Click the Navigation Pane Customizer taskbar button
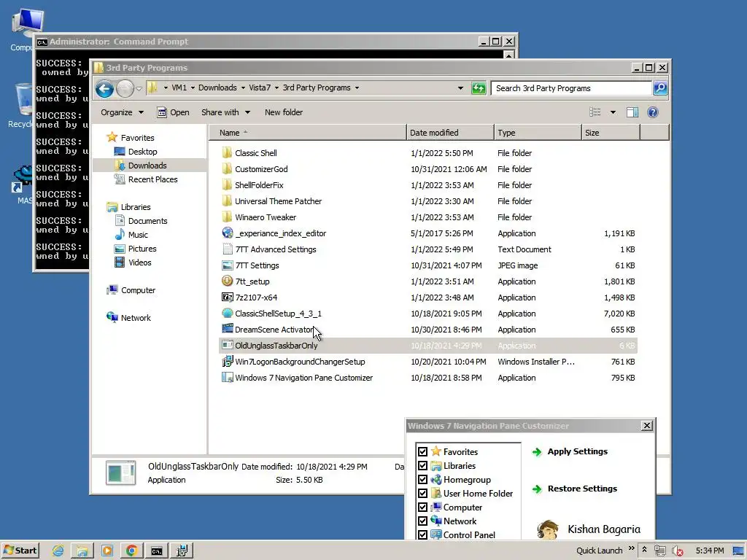Image resolution: width=747 pixels, height=560 pixels. tap(182, 551)
